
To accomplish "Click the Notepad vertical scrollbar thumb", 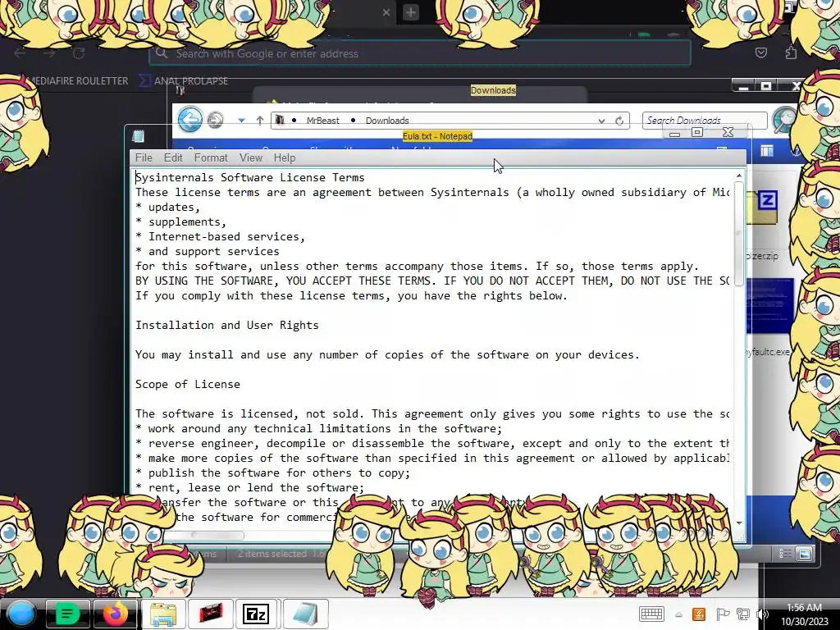I will [739, 234].
